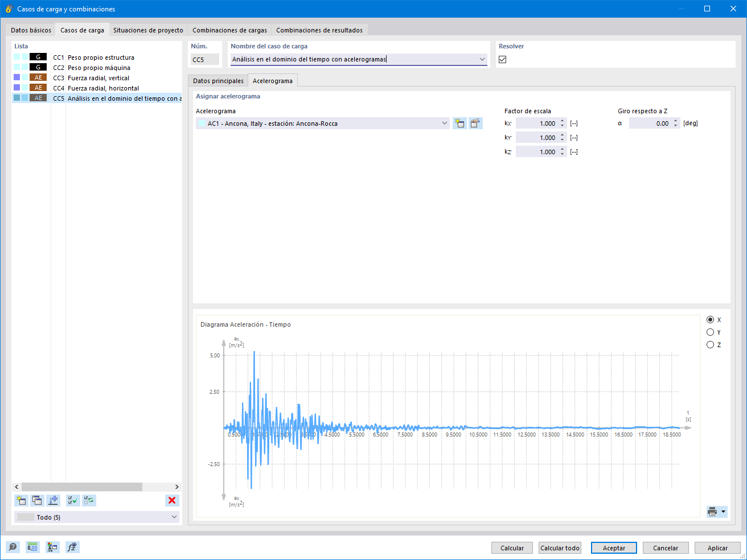Open Combinaciones de resultados tab
The image size is (747, 560).
click(319, 30)
